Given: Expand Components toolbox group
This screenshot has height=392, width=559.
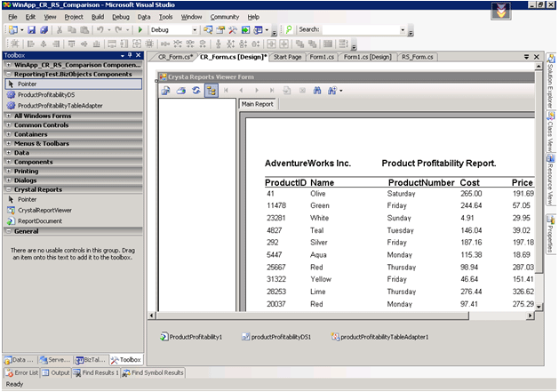Looking at the screenshot, I should (x=9, y=162).
